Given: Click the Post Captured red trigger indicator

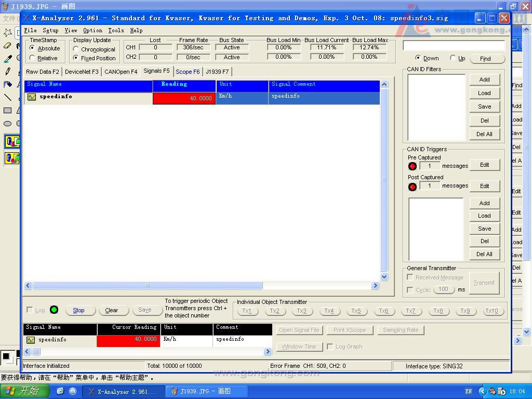Looking at the screenshot, I should [413, 187].
